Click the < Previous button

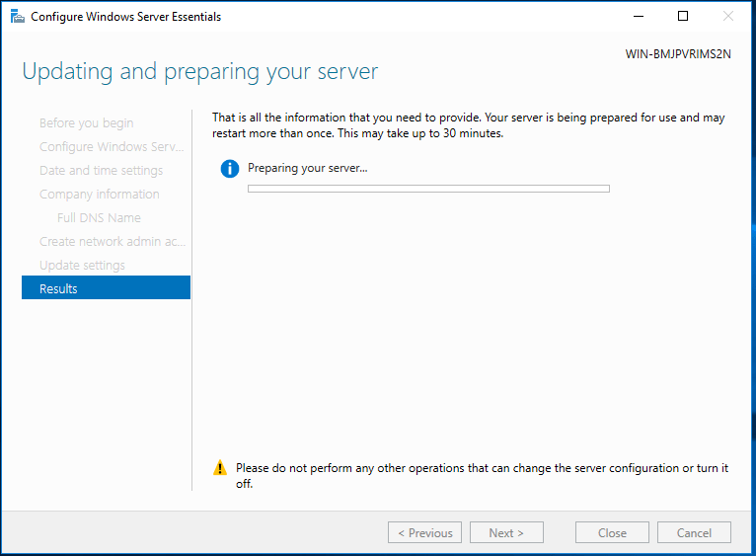pos(424,532)
